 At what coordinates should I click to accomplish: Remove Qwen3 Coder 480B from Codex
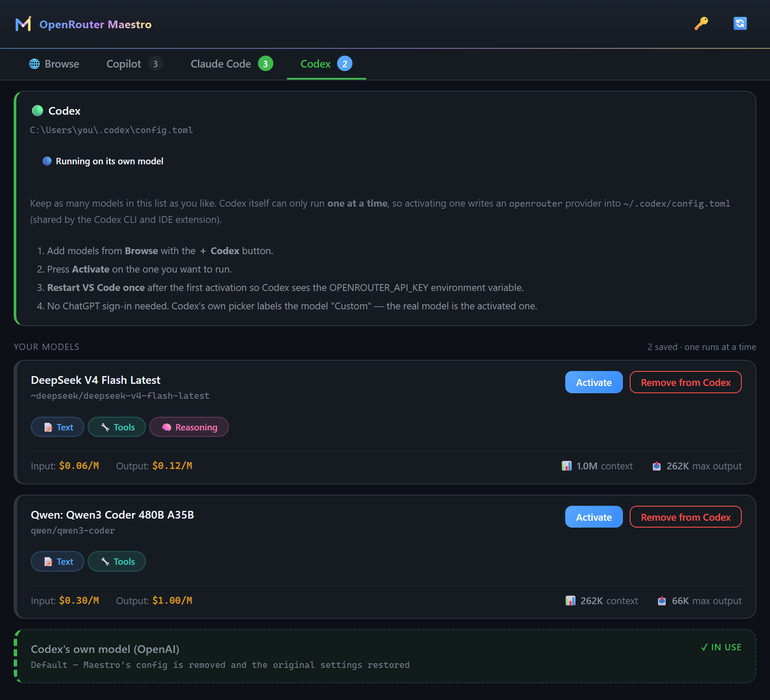[685, 517]
